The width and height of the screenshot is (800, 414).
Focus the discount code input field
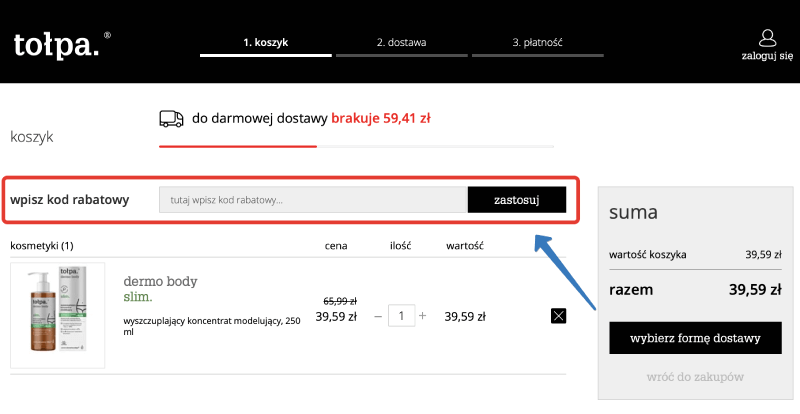pos(313,200)
